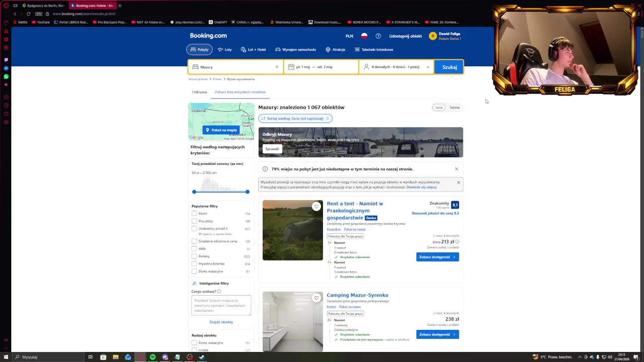Clear the Mazury destination with X icon
The image size is (644, 362).
[277, 67]
